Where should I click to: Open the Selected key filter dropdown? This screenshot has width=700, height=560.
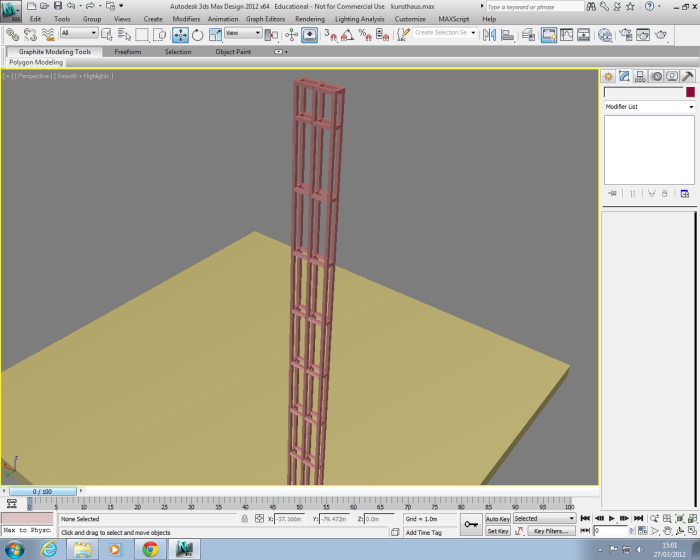point(544,519)
